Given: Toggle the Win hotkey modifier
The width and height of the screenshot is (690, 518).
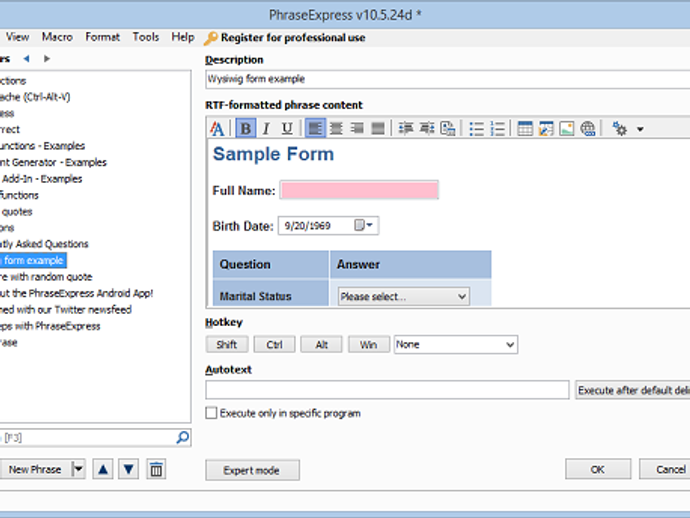Looking at the screenshot, I should 368,345.
